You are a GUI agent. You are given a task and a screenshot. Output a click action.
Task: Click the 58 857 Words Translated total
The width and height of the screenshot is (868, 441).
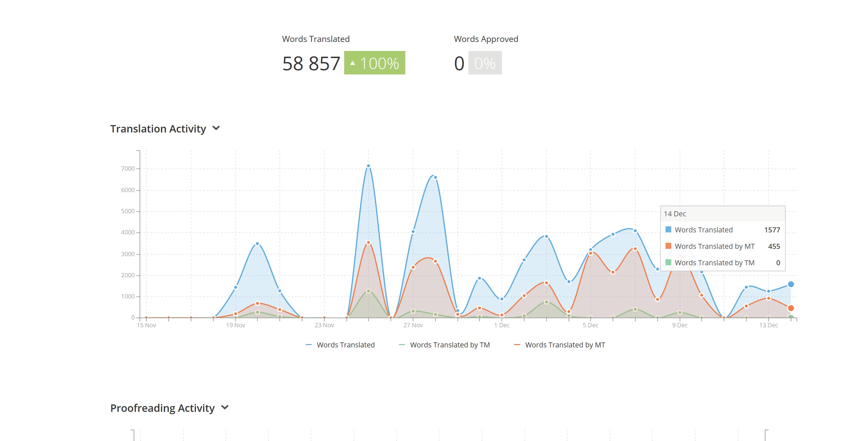click(x=311, y=63)
